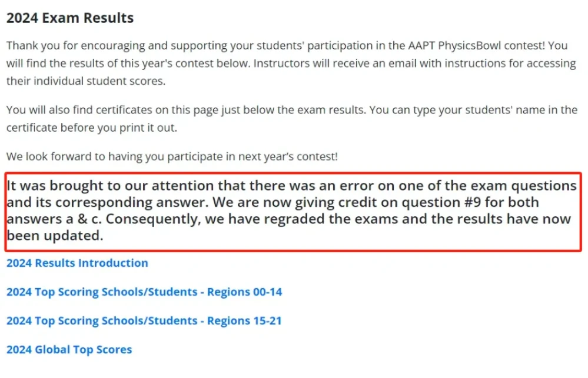Click "answers a & c" in the notice
The height and width of the screenshot is (378, 588).
(x=54, y=219)
